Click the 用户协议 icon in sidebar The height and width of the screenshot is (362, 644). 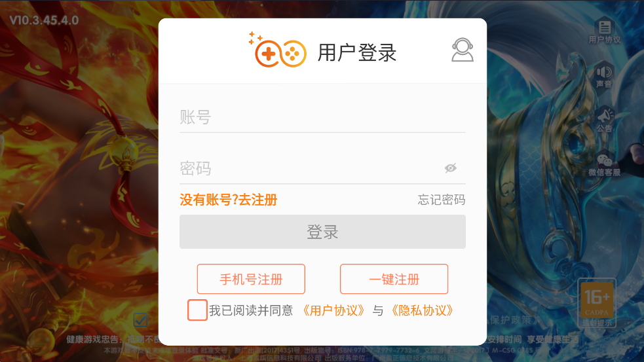click(x=605, y=31)
